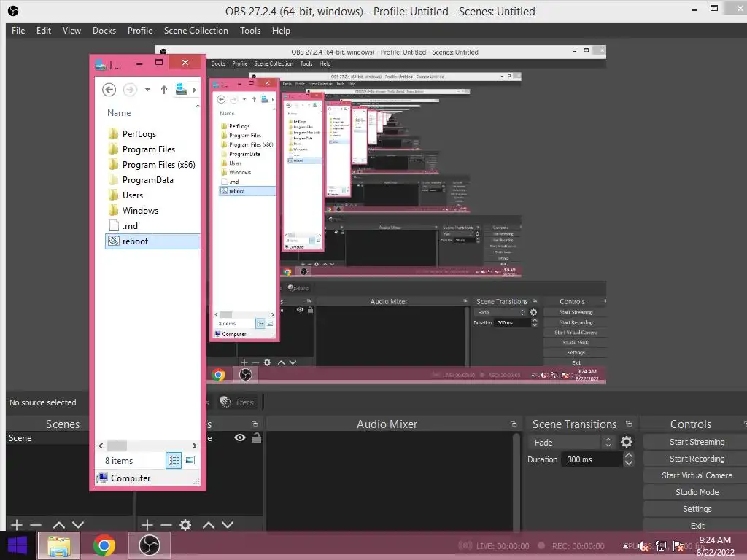Open the network tray icon
Image resolution: width=747 pixels, height=560 pixels.
coord(661,546)
